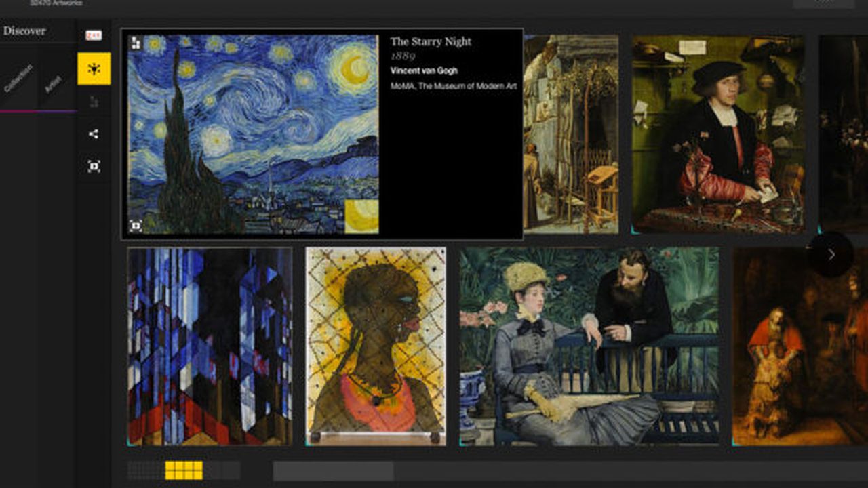Open the Artist tab
The image size is (868, 488).
[x=53, y=84]
